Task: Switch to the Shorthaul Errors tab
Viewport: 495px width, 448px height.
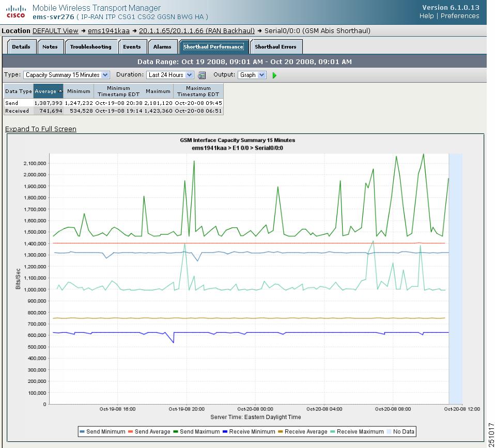Action: [275, 47]
